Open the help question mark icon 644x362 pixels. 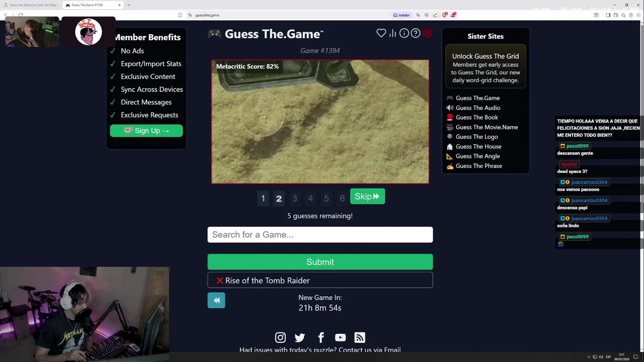pyautogui.click(x=416, y=33)
